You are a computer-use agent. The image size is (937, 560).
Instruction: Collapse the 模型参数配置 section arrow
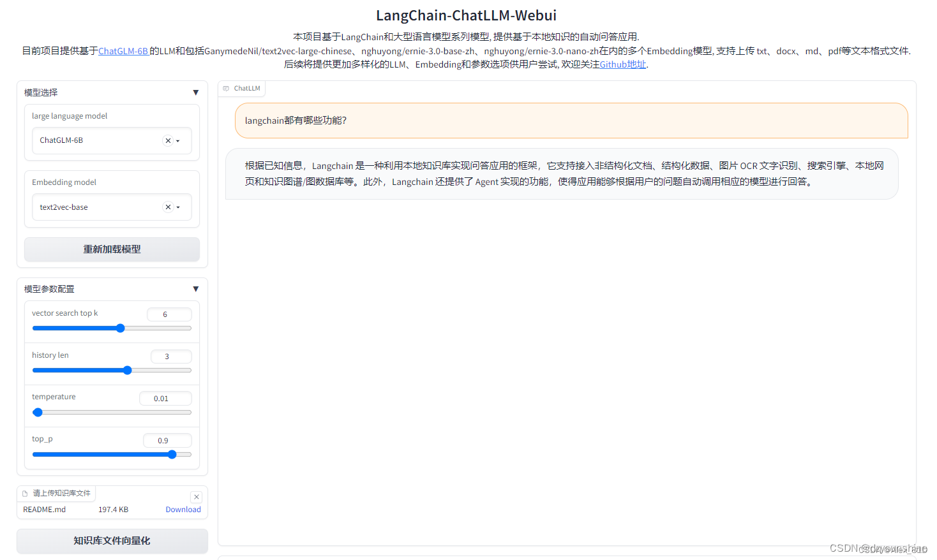tap(195, 289)
